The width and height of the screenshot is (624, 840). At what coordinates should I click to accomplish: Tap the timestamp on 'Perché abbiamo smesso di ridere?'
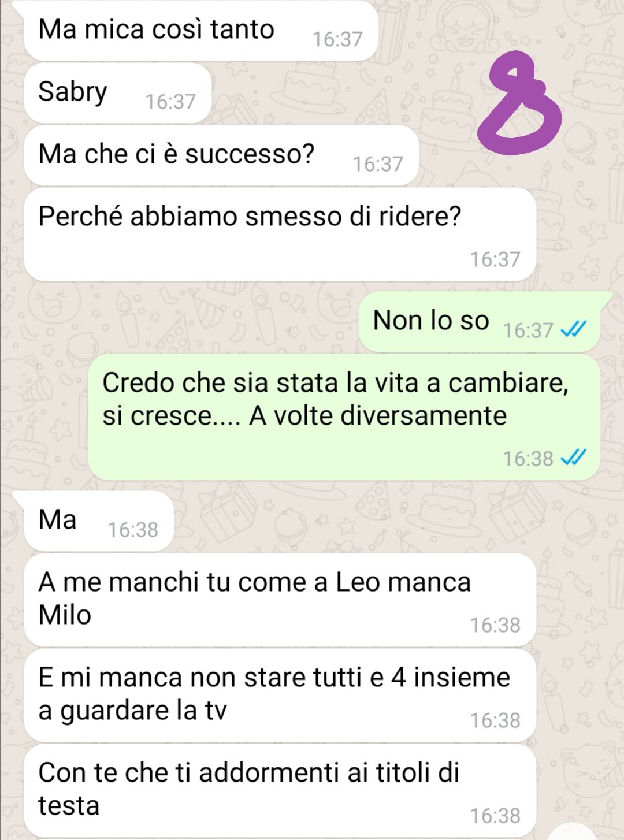(x=495, y=259)
